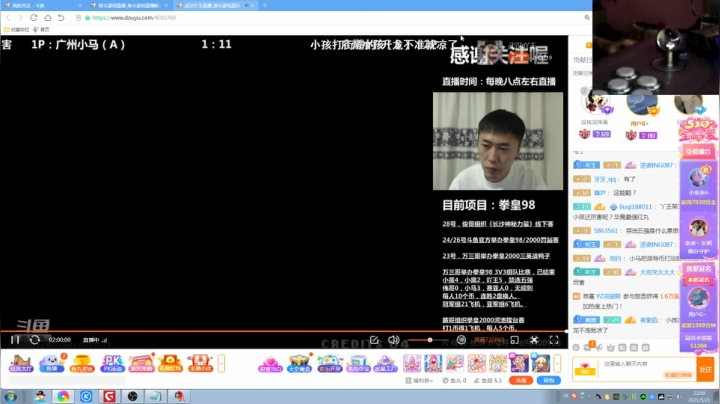Open the video quality selector
The width and height of the screenshot is (720, 404).
point(489,340)
